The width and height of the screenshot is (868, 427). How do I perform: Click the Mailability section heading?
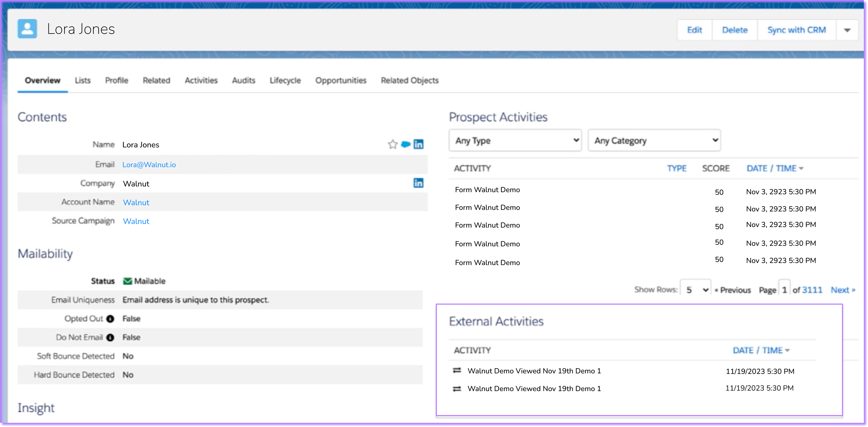[45, 254]
